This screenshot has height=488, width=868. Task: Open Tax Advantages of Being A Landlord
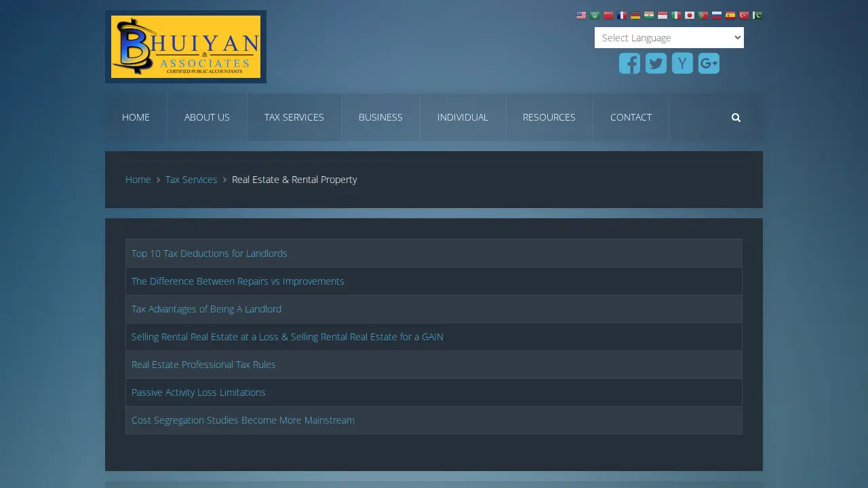(206, 309)
